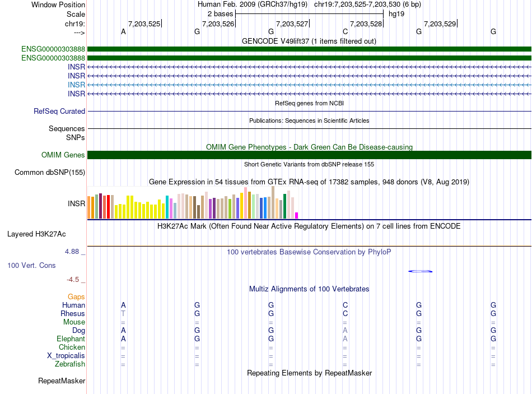Click the orange Gaps label
Viewport: 532px width, 394px height.
[x=76, y=297]
